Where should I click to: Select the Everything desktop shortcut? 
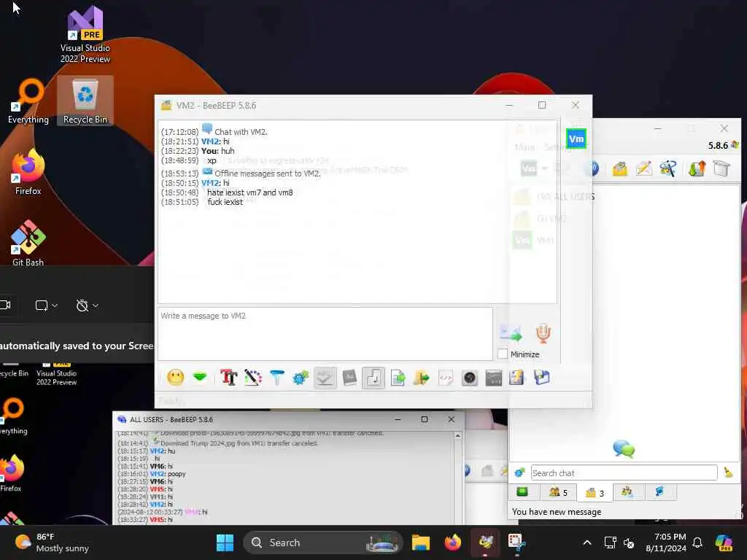(28, 101)
